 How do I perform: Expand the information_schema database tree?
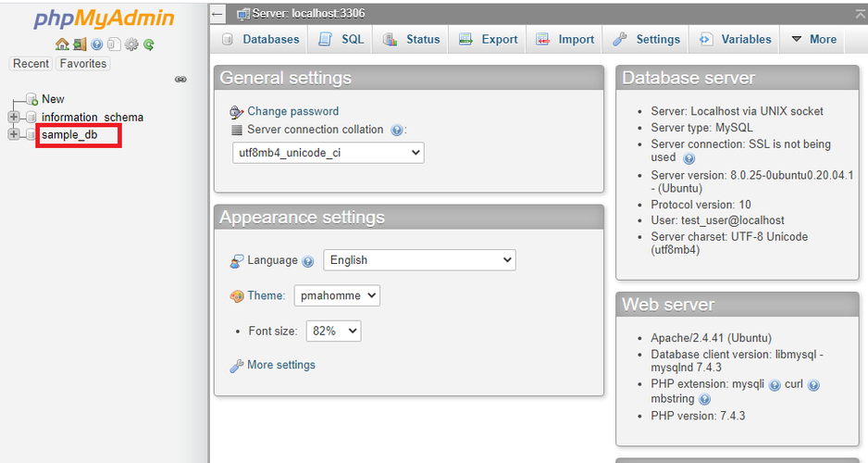click(x=14, y=117)
